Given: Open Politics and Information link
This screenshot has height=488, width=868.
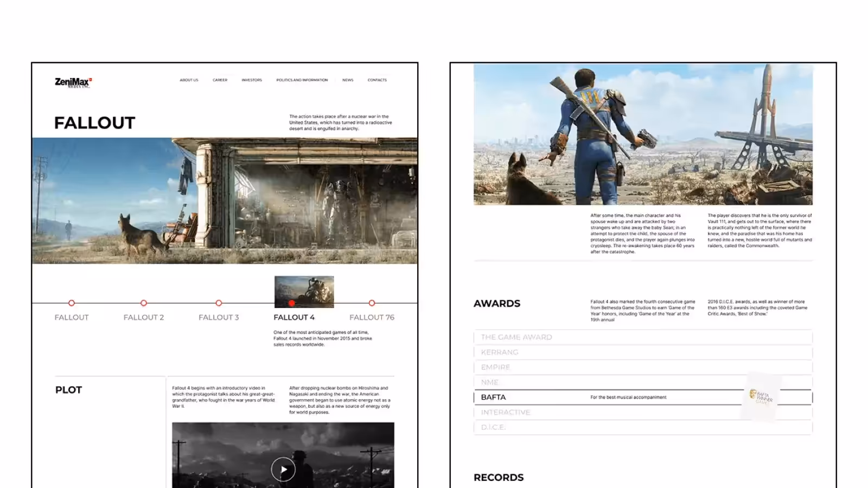Looking at the screenshot, I should pos(302,80).
